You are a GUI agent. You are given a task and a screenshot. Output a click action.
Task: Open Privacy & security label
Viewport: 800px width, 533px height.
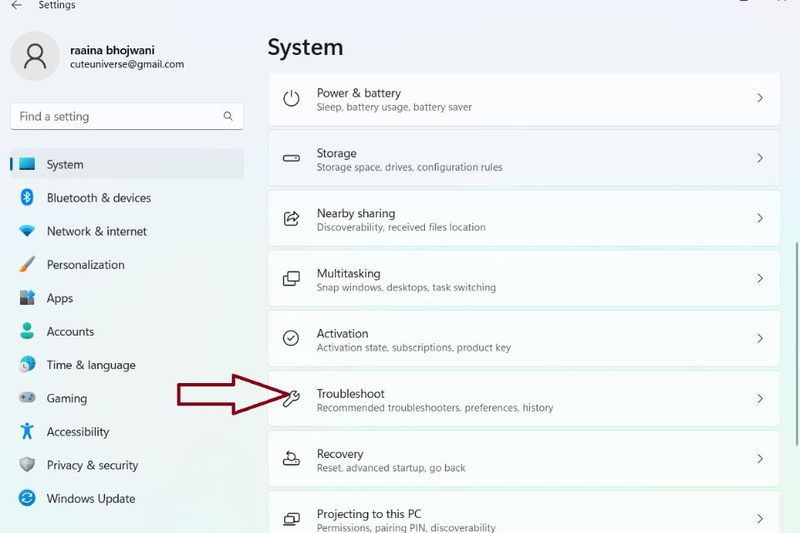point(92,465)
